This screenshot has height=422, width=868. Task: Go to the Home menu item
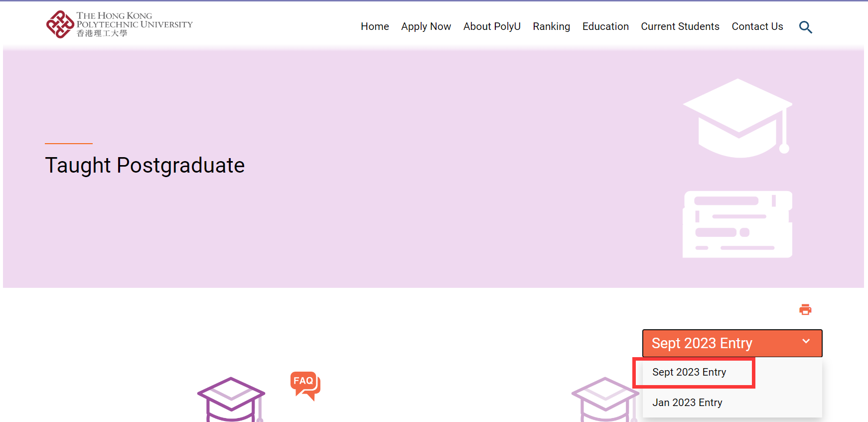(375, 26)
